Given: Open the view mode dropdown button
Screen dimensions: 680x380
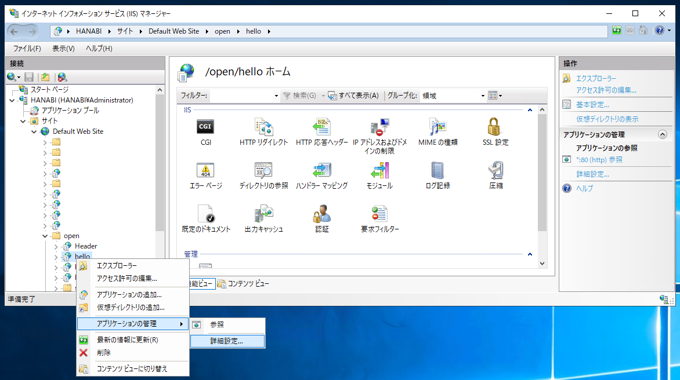Looking at the screenshot, I should click(x=495, y=95).
